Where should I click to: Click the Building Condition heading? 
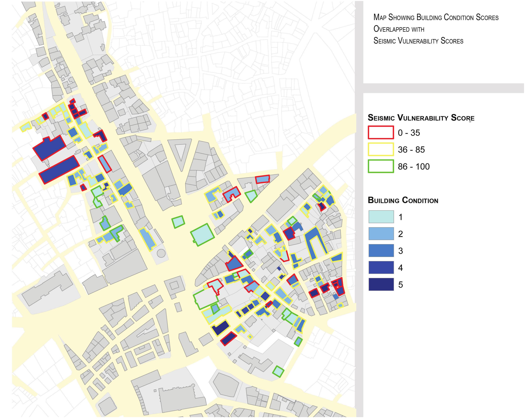coord(403,200)
